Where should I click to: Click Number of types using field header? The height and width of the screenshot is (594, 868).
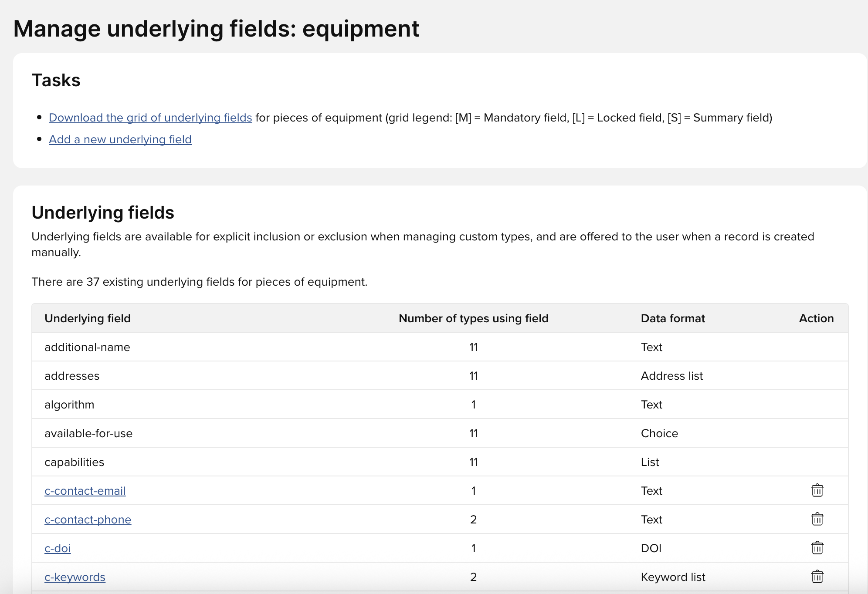pyautogui.click(x=473, y=318)
